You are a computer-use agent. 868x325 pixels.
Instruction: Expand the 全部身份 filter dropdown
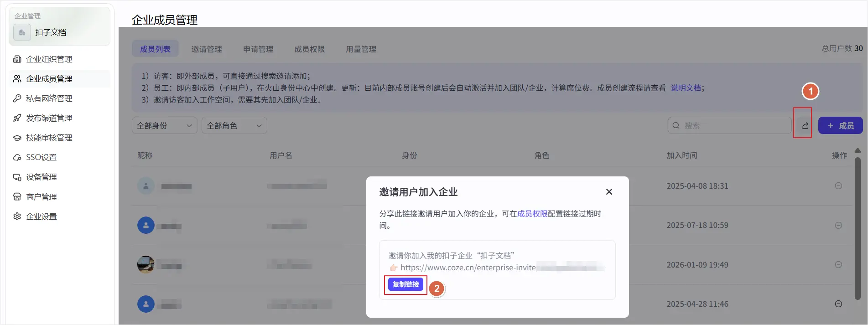coord(165,125)
